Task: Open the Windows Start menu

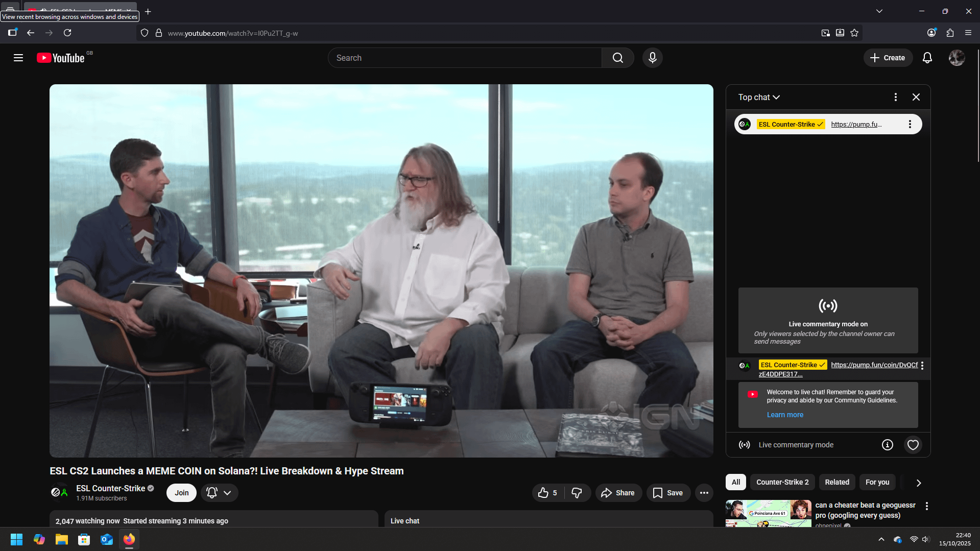Action: coord(16,539)
